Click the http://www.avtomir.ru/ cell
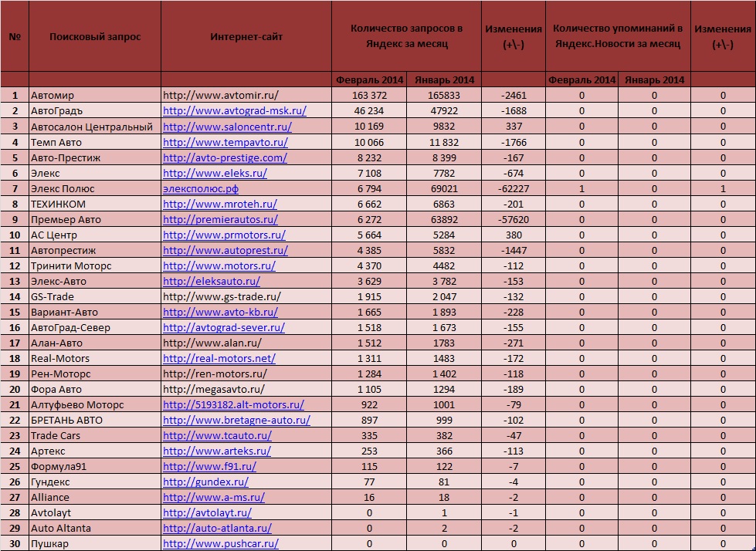The width and height of the screenshot is (756, 551). click(x=246, y=96)
